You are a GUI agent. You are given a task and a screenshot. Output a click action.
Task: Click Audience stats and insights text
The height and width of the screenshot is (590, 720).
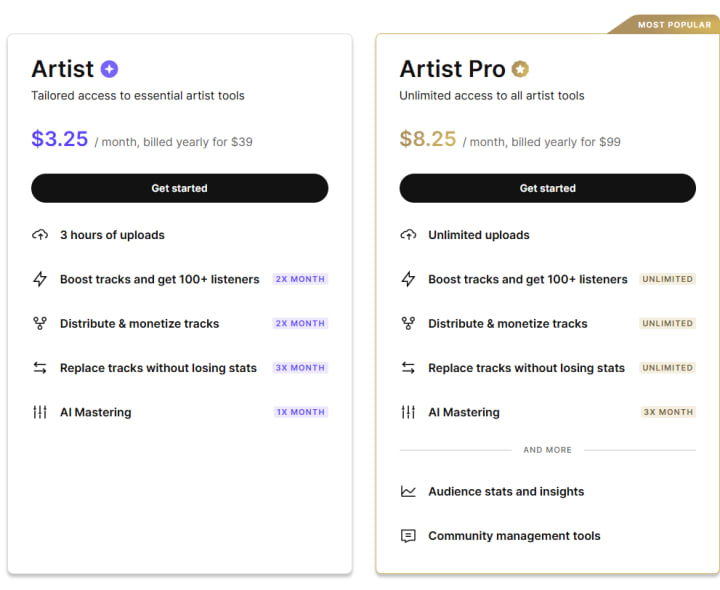506,491
